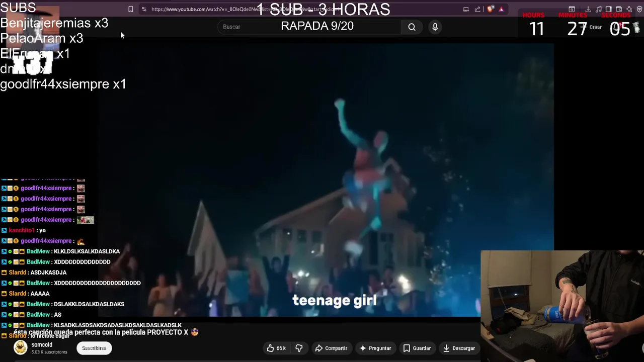Image resolution: width=644 pixels, height=362 pixels.
Task: Click the Crear button on YouTube header
Action: [592, 27]
